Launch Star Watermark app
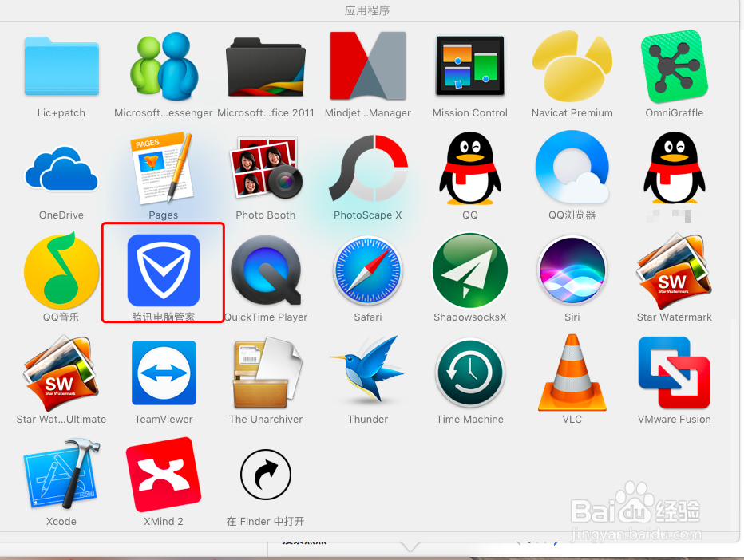The height and width of the screenshot is (560, 744). pos(675,270)
